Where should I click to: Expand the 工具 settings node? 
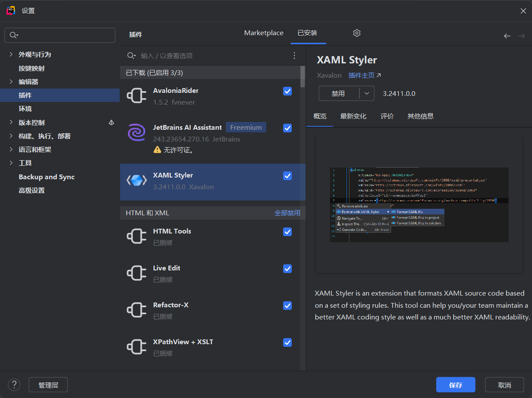point(11,163)
